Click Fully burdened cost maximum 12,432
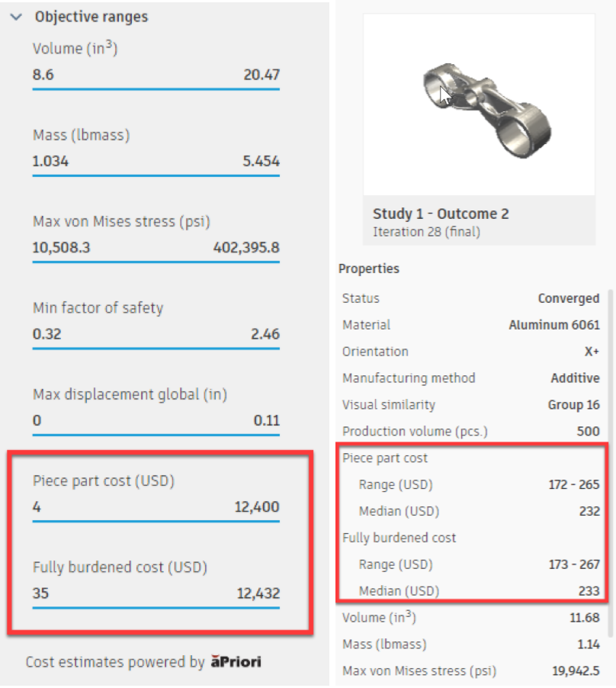 point(258,593)
